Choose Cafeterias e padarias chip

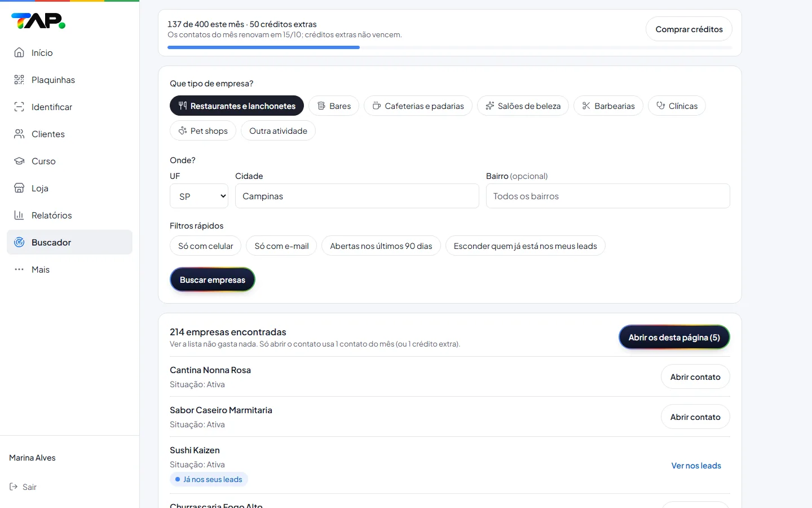418,106
